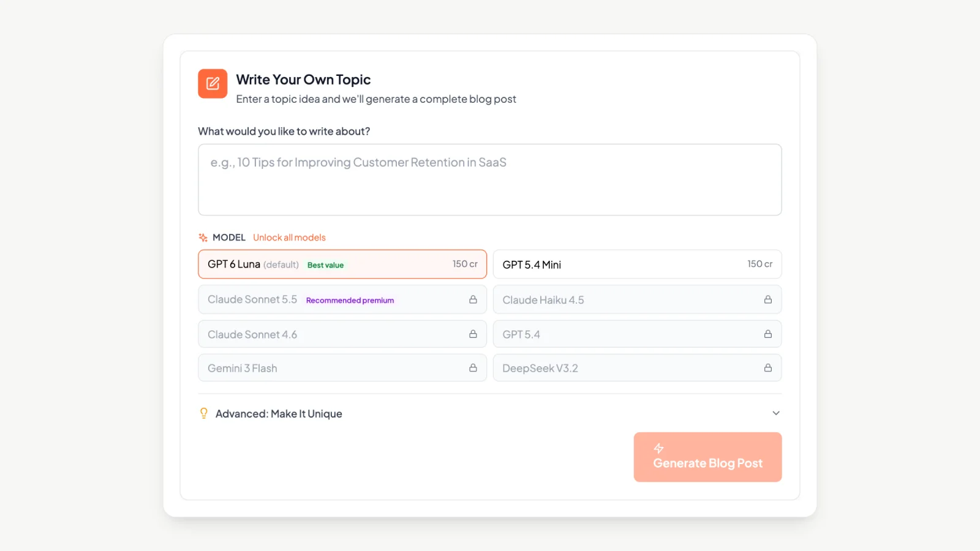Click the Write Your Own Topic heading
The height and width of the screenshot is (551, 980).
[x=303, y=80]
